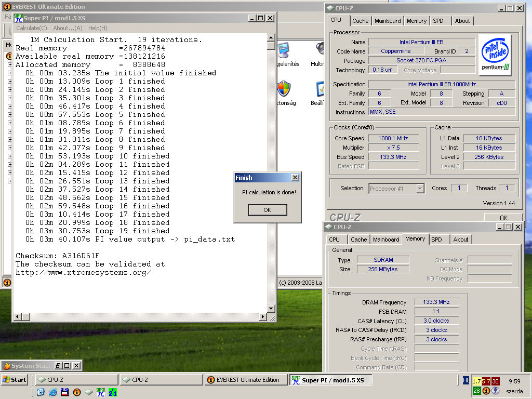Click the HU language indicator

coord(466,381)
